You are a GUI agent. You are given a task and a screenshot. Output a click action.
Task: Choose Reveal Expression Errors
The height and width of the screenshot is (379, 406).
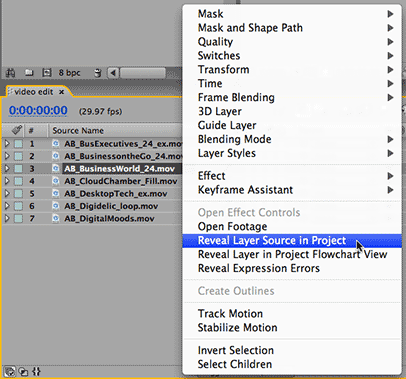coord(292,268)
